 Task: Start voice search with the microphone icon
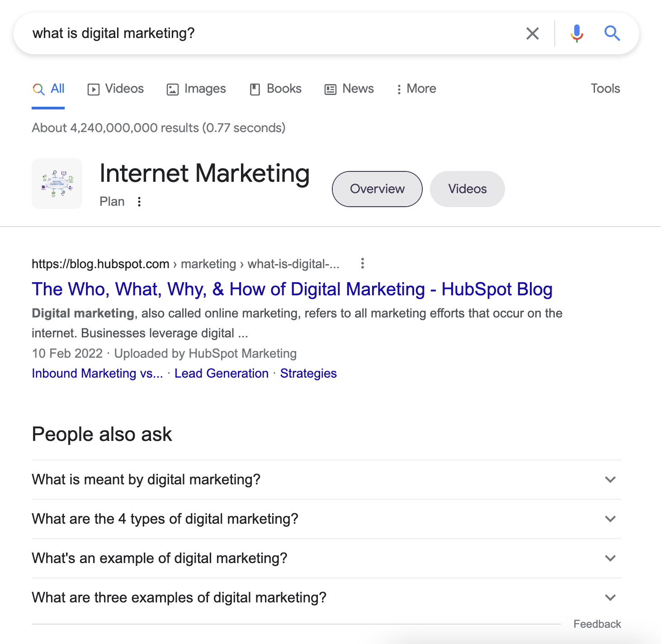576,33
